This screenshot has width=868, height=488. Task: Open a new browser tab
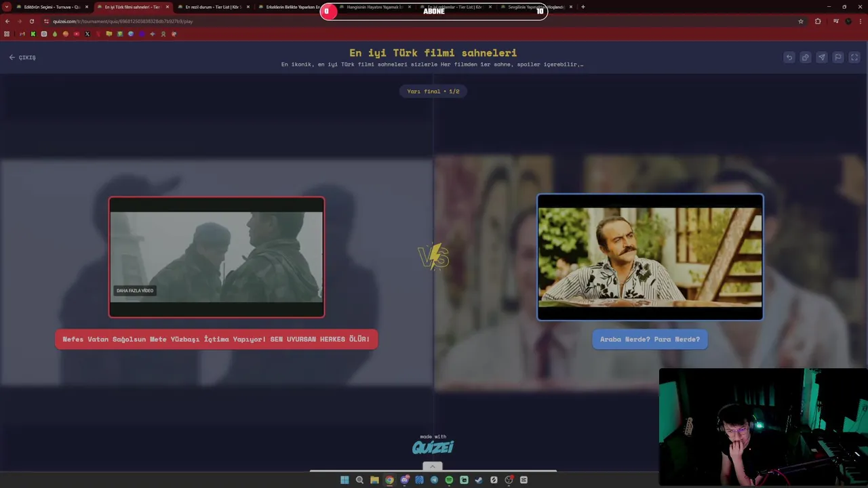pyautogui.click(x=583, y=7)
